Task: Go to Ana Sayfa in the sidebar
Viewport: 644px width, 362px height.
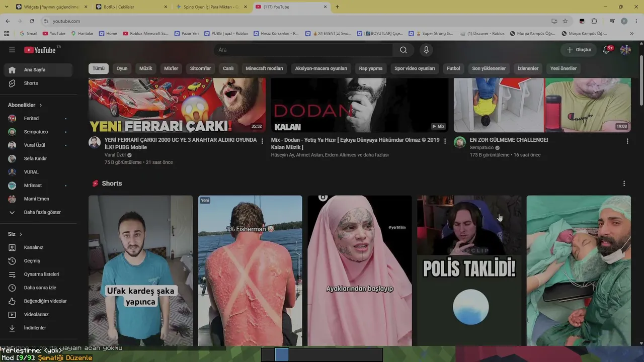Action: [x=38, y=70]
